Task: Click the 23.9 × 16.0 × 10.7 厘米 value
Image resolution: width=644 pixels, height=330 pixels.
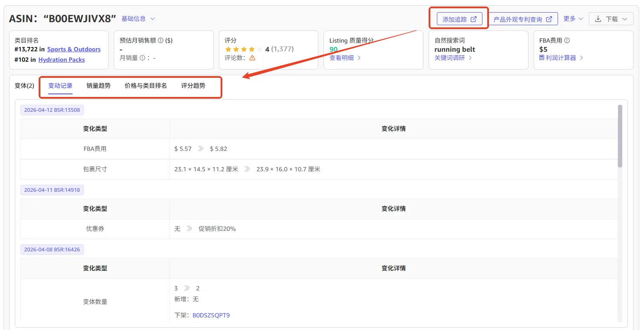Action: click(288, 169)
